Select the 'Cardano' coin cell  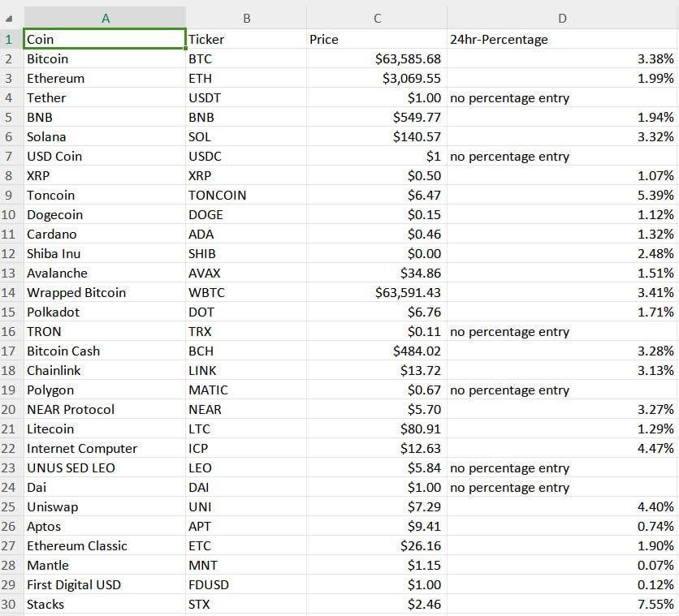tap(105, 234)
